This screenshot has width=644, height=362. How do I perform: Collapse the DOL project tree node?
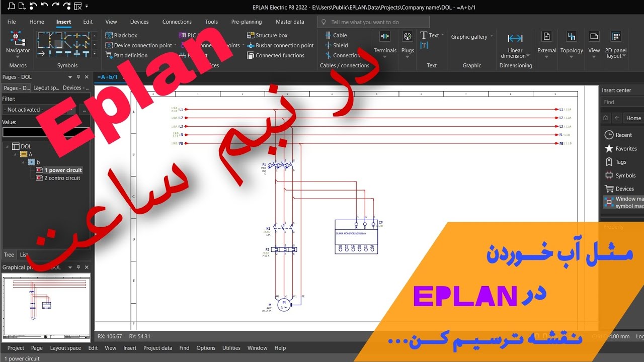coord(7,147)
